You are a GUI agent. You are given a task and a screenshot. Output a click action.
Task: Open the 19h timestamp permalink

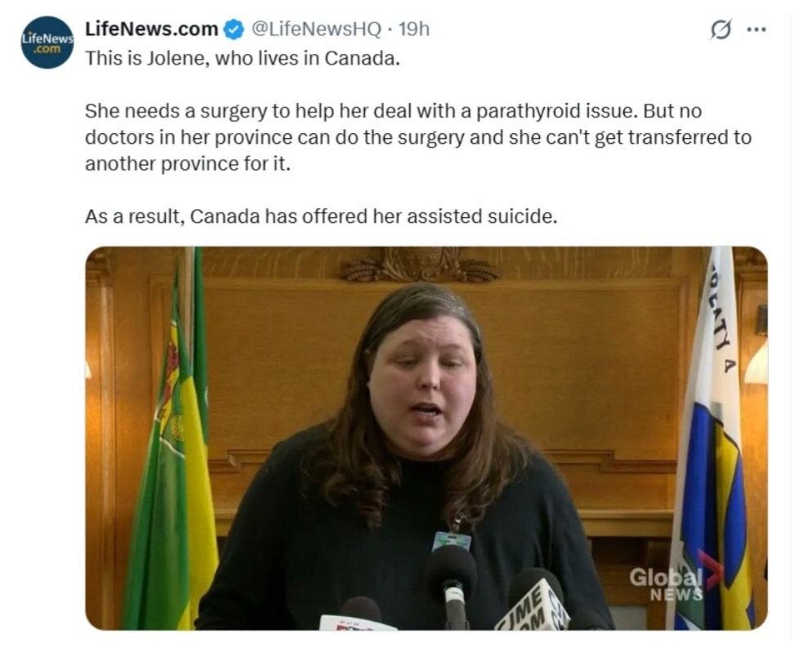click(x=414, y=29)
